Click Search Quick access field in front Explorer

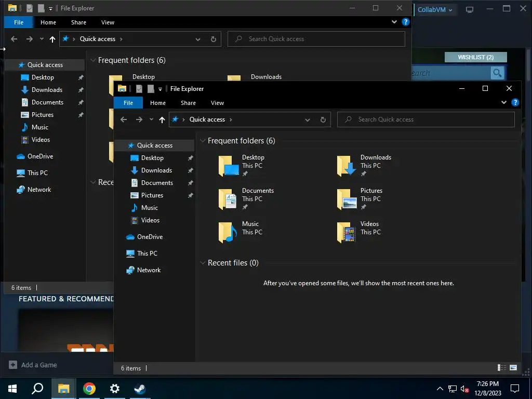coord(426,119)
